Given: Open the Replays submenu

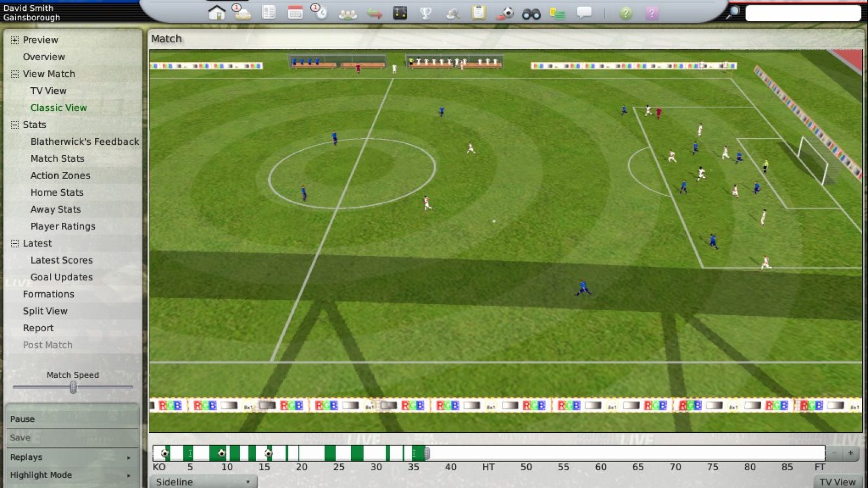Looking at the screenshot, I should click(x=72, y=457).
